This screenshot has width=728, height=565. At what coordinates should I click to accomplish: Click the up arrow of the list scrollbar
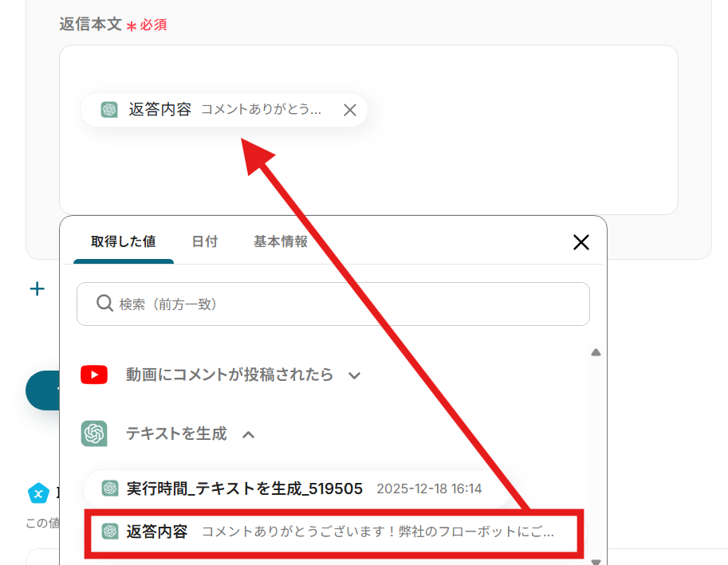(x=596, y=352)
